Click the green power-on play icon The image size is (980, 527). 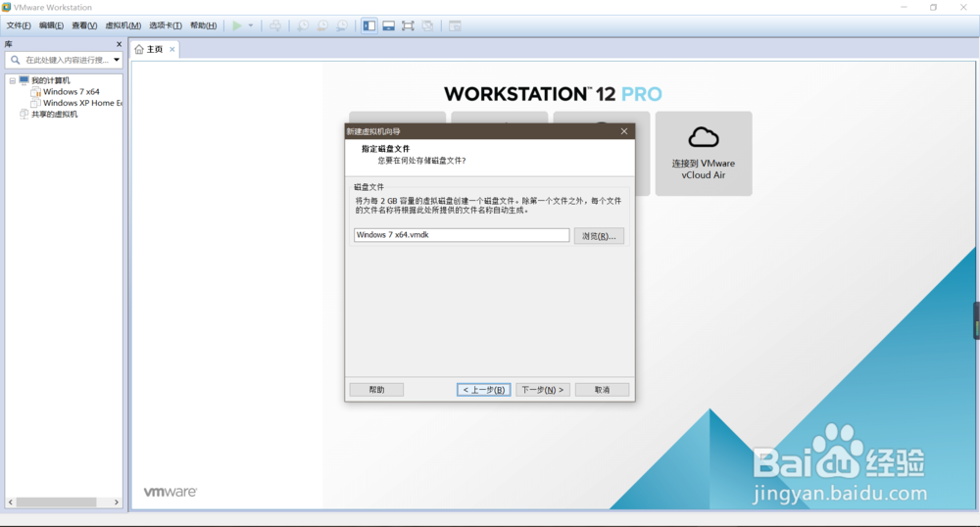pos(237,25)
